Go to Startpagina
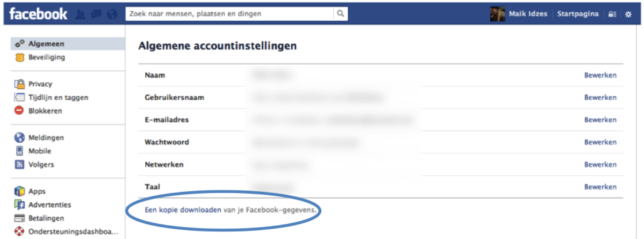The image size is (644, 239). (578, 14)
